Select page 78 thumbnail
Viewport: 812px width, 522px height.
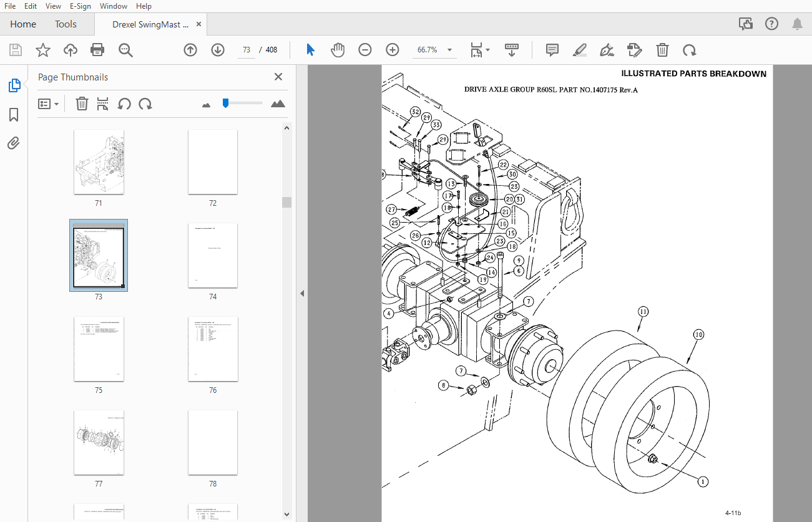coord(213,442)
